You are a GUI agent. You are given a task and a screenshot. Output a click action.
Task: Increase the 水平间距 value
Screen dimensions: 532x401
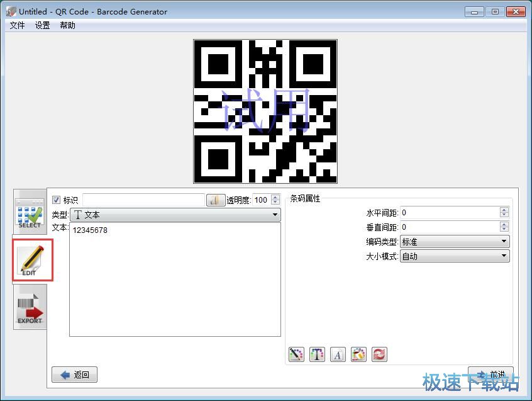[504, 210]
